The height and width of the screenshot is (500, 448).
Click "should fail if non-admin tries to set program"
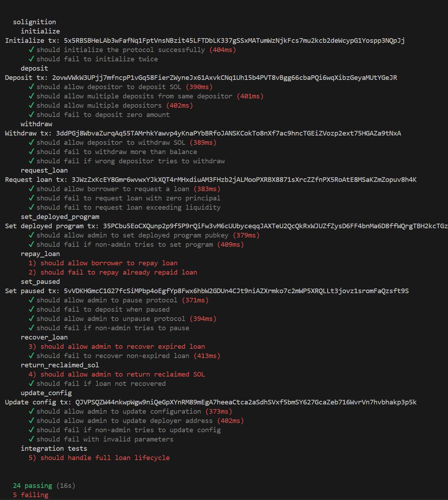click(x=137, y=245)
